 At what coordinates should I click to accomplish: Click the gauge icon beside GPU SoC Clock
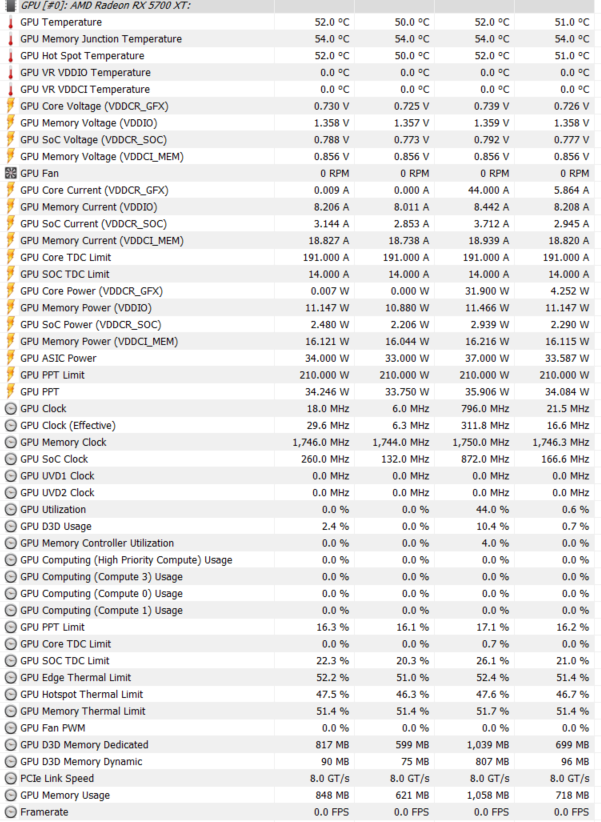click(10, 459)
